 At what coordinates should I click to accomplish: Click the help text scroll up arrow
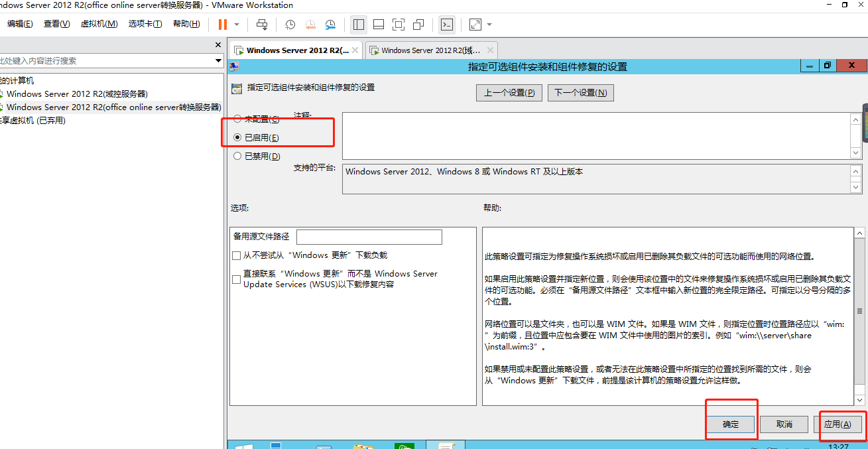(x=859, y=233)
